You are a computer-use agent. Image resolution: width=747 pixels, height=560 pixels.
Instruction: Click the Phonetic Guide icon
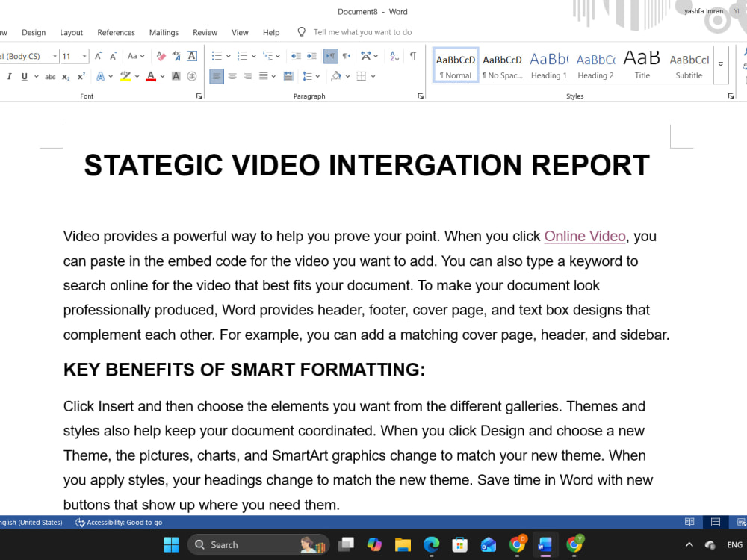pyautogui.click(x=176, y=56)
